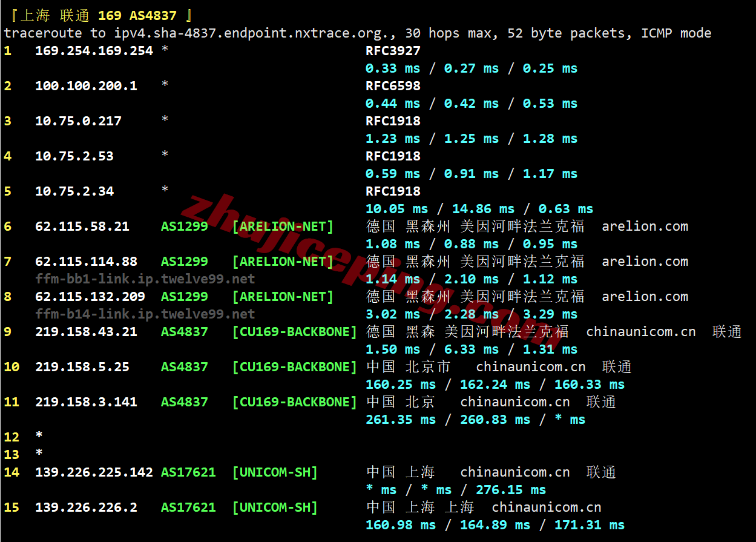This screenshot has height=542, width=756.
Task: Click CU169-BACKBONE on the 219.158.43.21 row
Action: coord(295,332)
